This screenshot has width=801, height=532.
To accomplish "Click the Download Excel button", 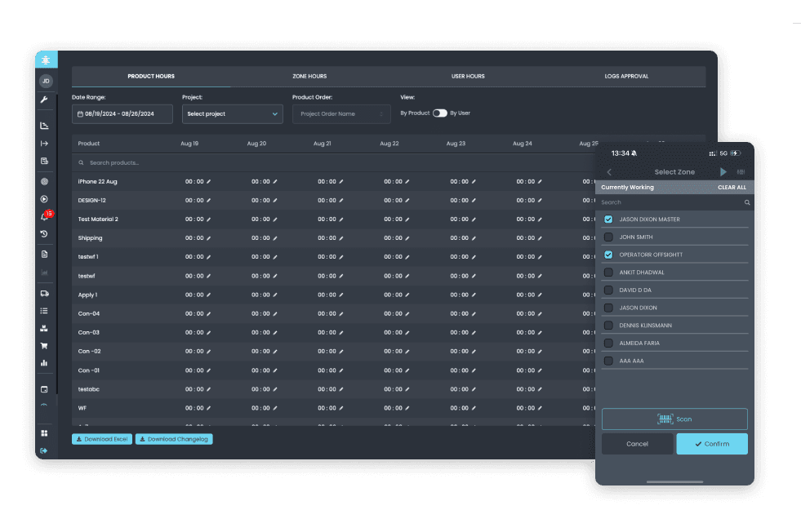I will (101, 438).
